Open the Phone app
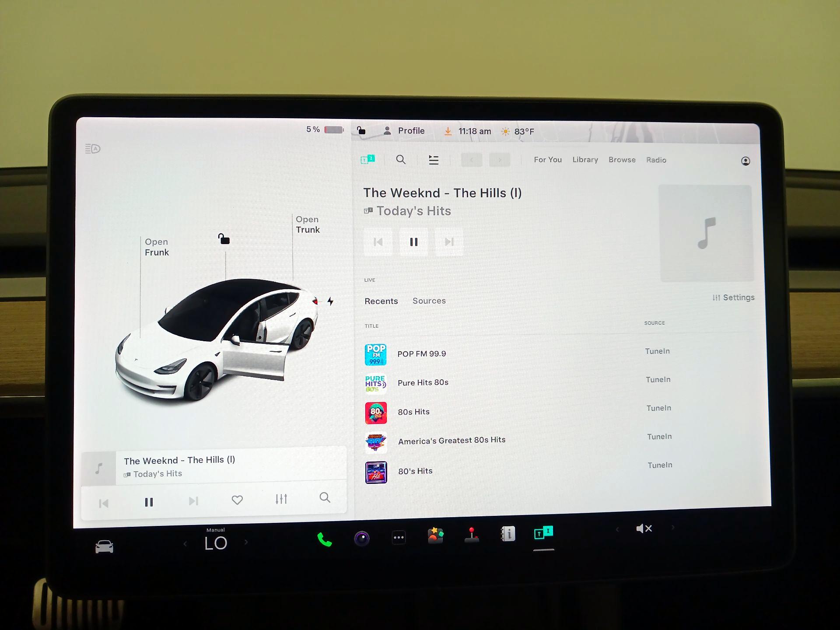Viewport: 840px width, 630px height. 324,539
